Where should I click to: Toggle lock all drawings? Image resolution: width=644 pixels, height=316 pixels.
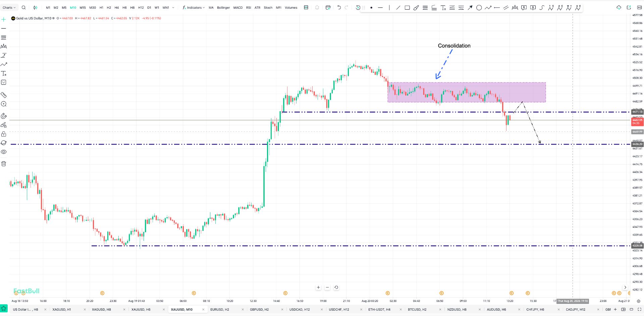click(4, 134)
